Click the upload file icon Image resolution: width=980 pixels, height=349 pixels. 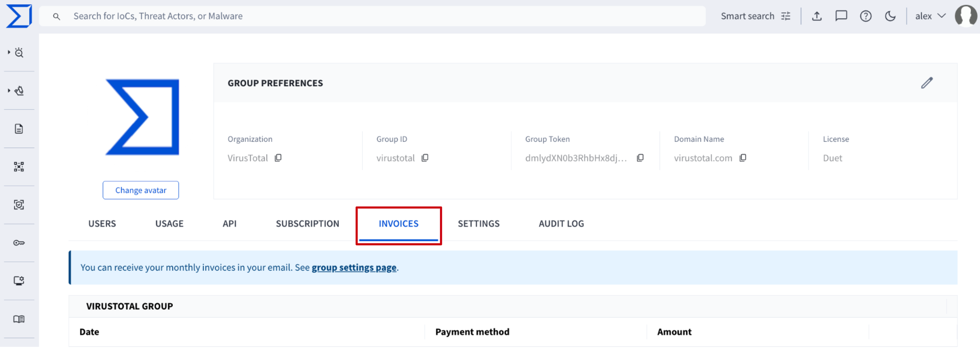tap(817, 16)
